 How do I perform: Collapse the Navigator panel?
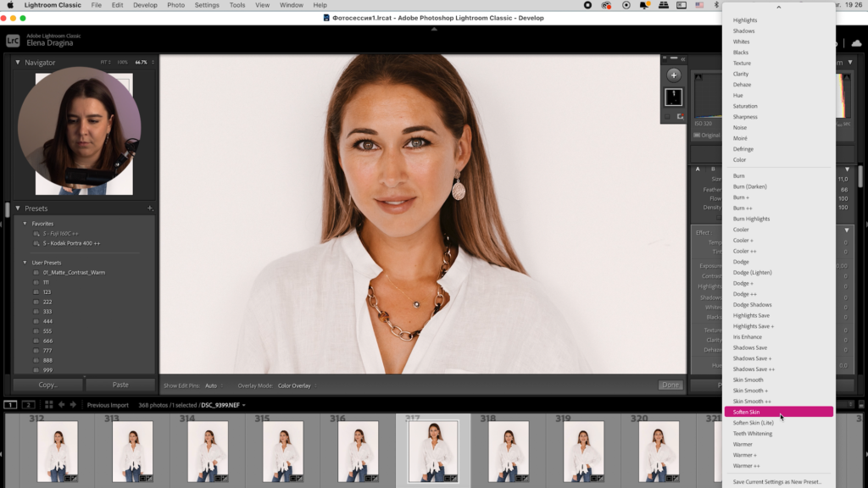[18, 63]
